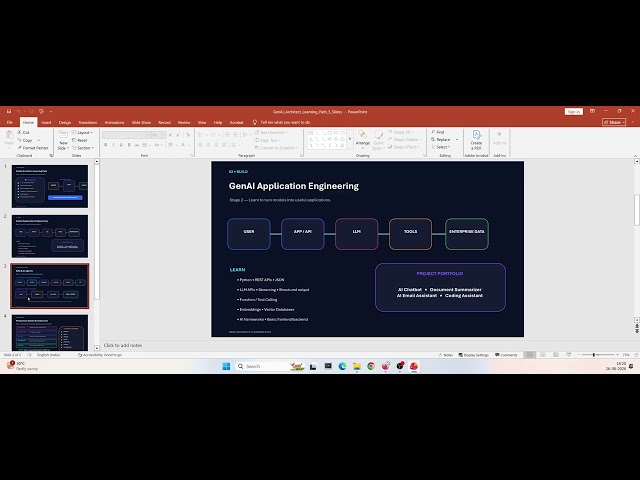This screenshot has height=480, width=640.
Task: Open the File menu
Action: [x=9, y=122]
